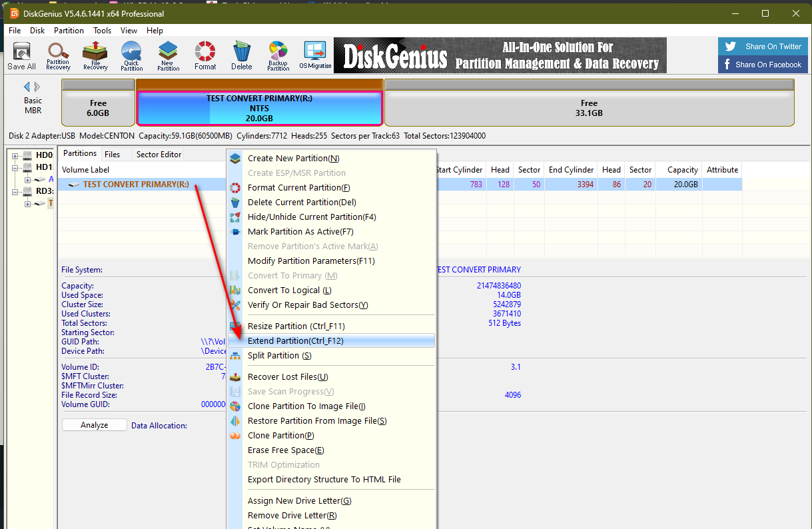
Task: Click the Facebook logo icon
Action: tap(728, 65)
